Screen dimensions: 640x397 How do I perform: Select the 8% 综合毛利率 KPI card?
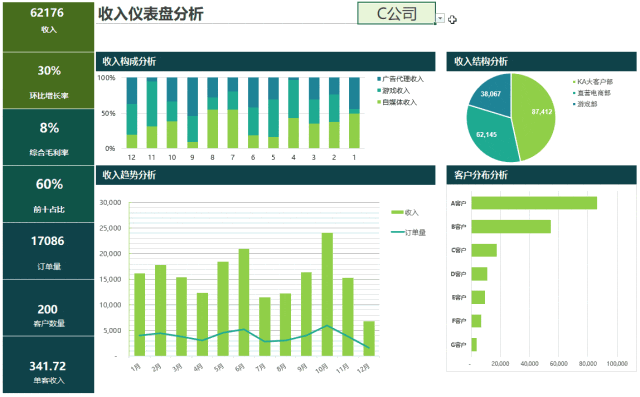tap(49, 138)
